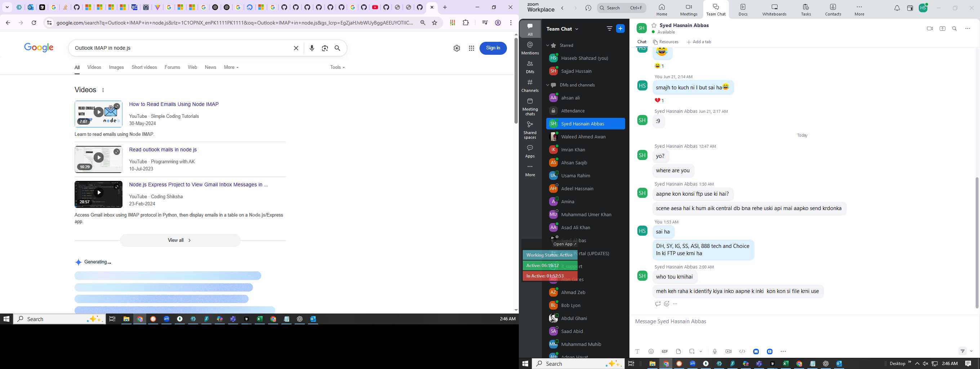Open Zoom calendar icon beside the bell
The height and width of the screenshot is (369, 980).
[x=910, y=8]
